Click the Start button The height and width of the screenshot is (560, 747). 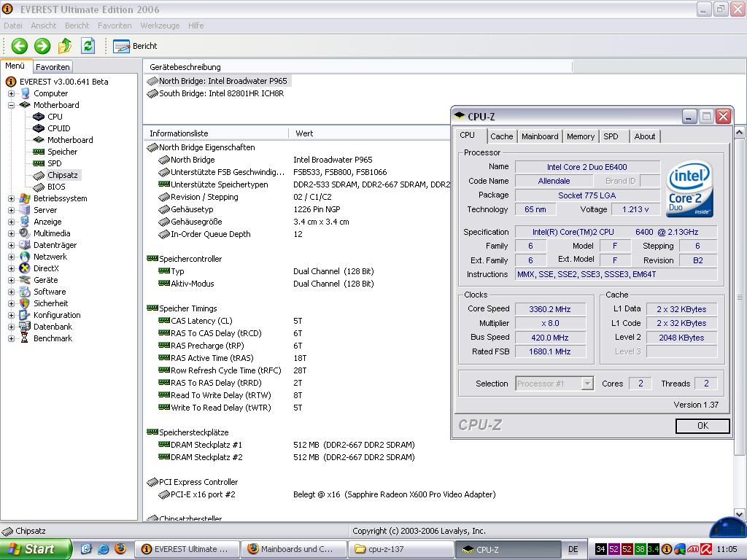pos(35,549)
